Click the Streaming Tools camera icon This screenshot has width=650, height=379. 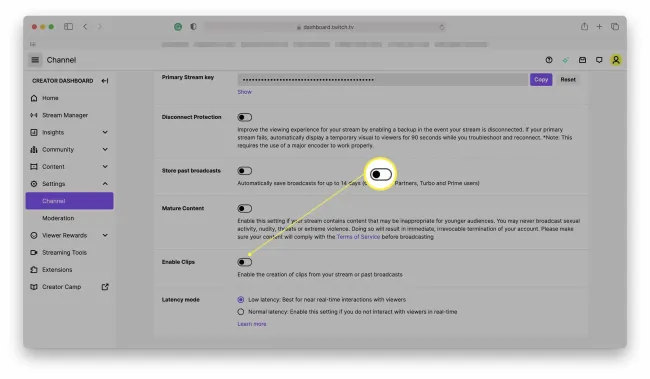click(34, 253)
